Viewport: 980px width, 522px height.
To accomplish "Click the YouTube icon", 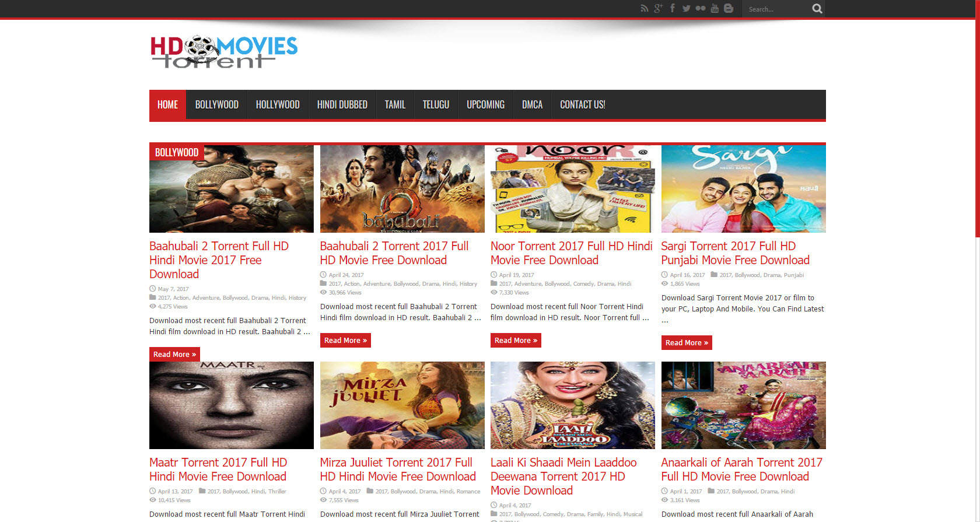I will (715, 9).
